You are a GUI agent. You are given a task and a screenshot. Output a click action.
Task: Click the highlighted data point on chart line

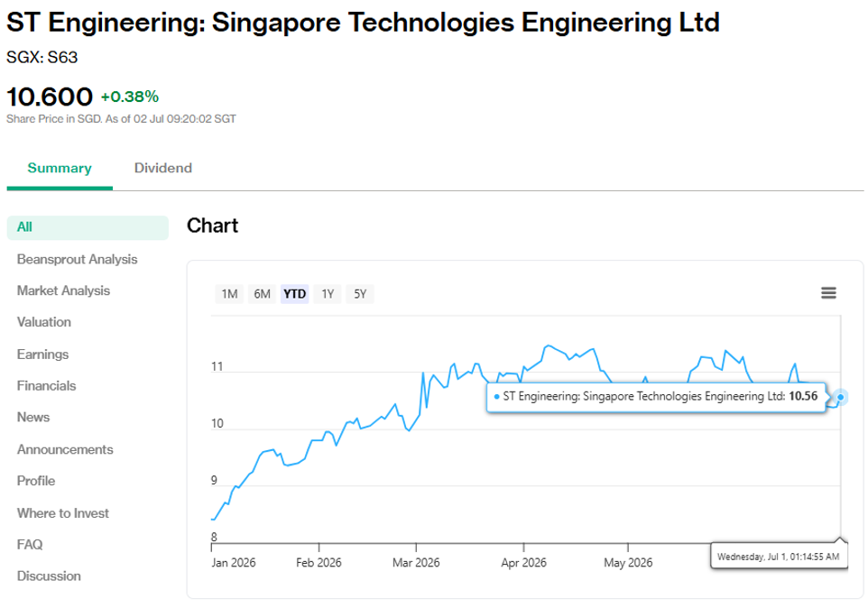pyautogui.click(x=840, y=397)
